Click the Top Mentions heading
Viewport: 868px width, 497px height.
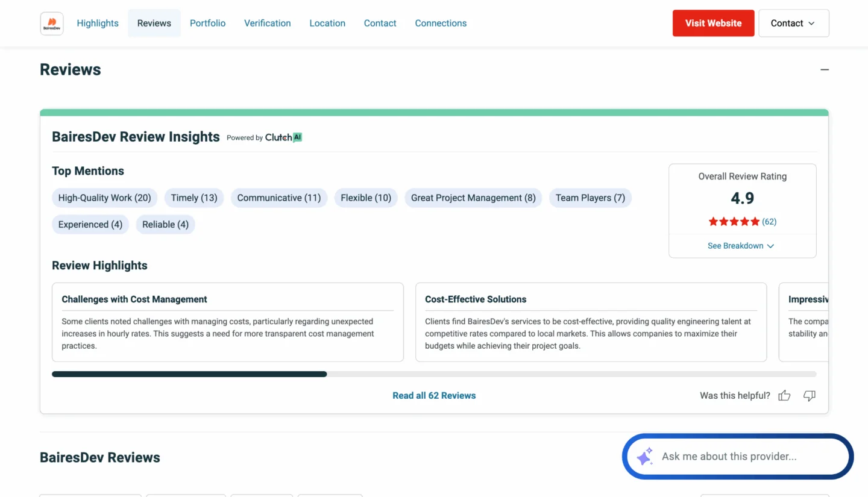pyautogui.click(x=88, y=171)
